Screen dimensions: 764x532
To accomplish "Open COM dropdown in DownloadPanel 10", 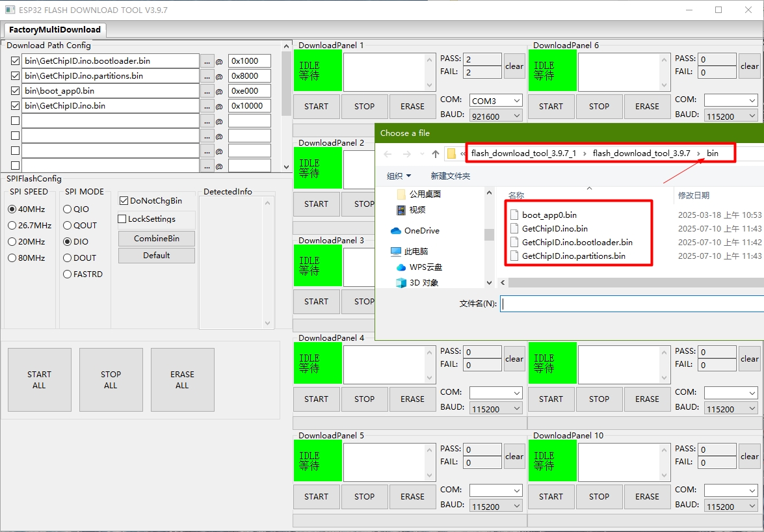I will (x=731, y=490).
